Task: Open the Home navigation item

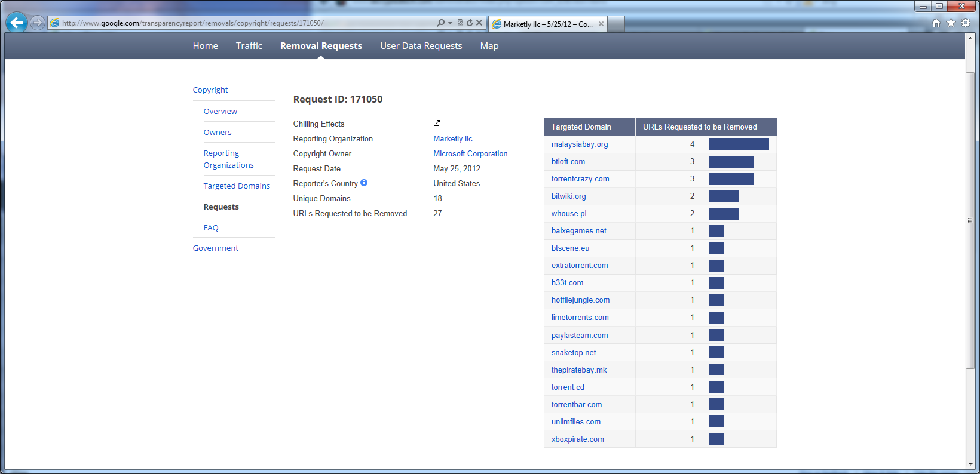Action: pyautogui.click(x=206, y=45)
